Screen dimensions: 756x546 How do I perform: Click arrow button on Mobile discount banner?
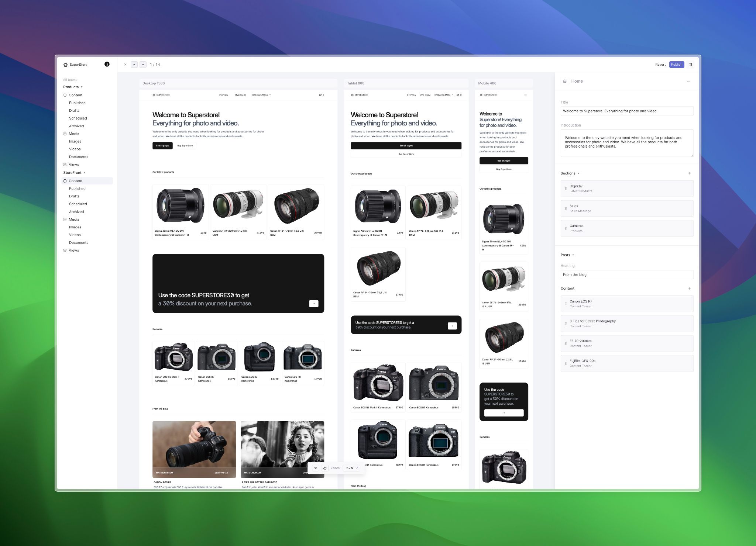coord(504,413)
